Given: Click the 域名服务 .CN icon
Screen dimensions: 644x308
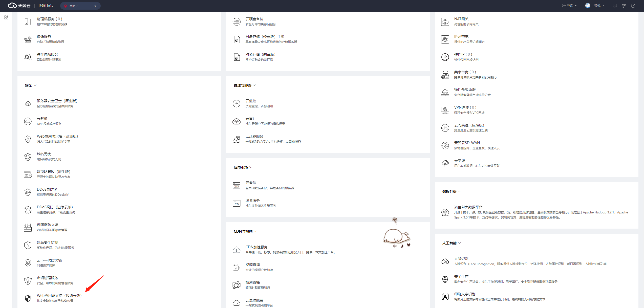Looking at the screenshot, I should click(237, 203).
